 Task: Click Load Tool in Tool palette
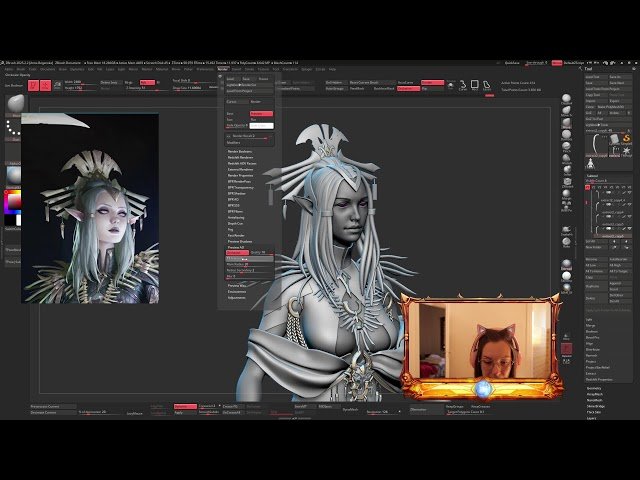597,77
